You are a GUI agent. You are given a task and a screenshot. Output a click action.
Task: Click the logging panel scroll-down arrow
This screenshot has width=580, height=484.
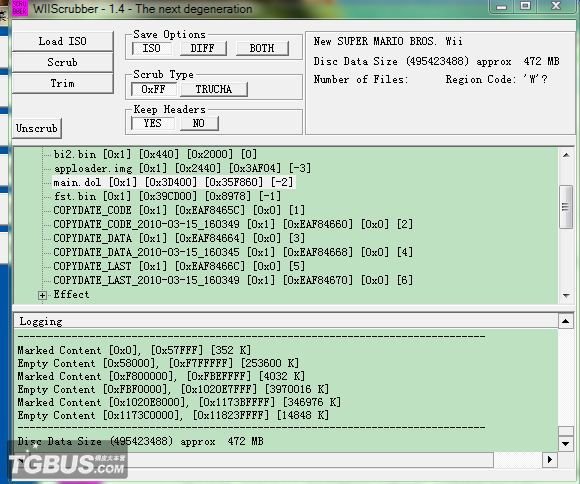[x=566, y=443]
